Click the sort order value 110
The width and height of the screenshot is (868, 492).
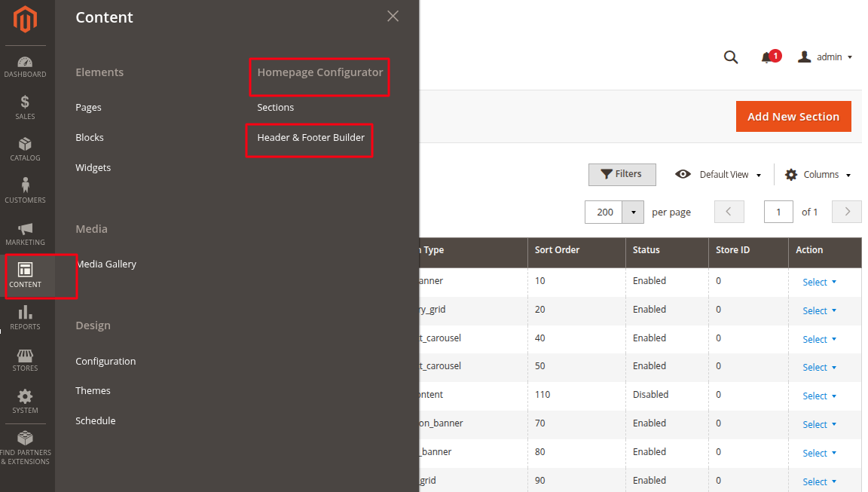click(542, 395)
